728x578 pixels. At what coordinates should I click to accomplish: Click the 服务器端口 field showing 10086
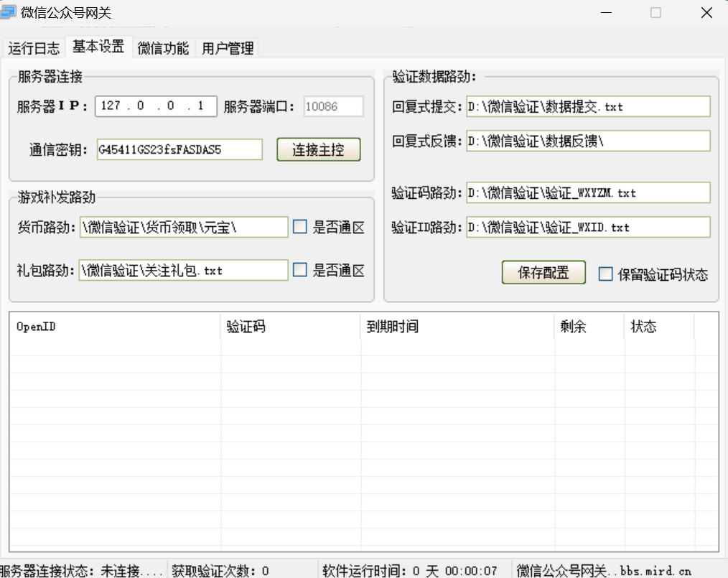point(333,106)
